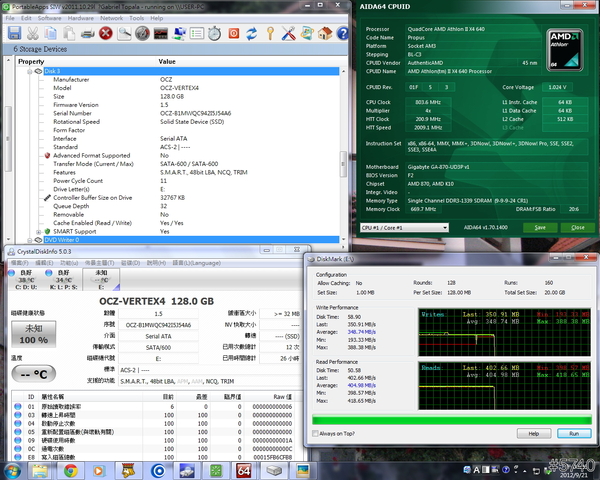The width and height of the screenshot is (600, 480).
Task: Click the blue refresh arrows toolbar icon
Action: click(x=251, y=34)
